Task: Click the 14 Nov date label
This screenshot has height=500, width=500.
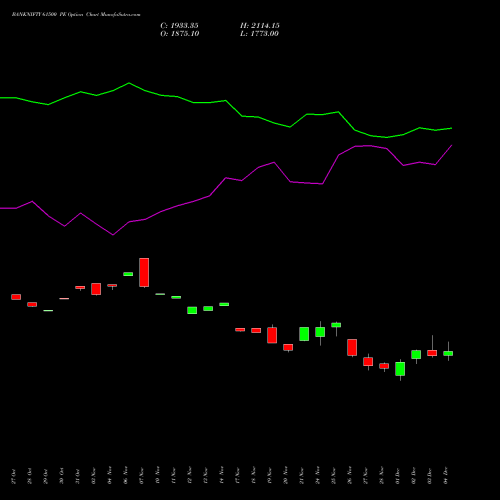Action: coord(222,476)
